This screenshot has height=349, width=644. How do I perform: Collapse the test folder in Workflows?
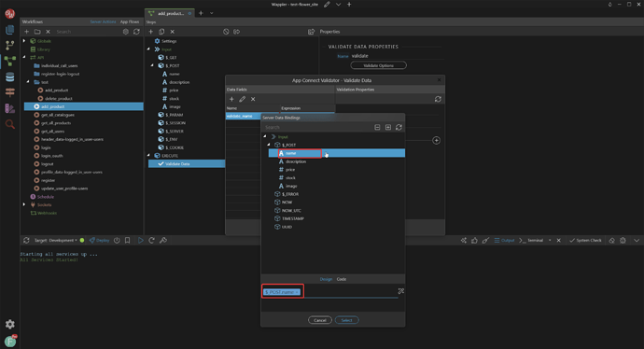coord(28,82)
